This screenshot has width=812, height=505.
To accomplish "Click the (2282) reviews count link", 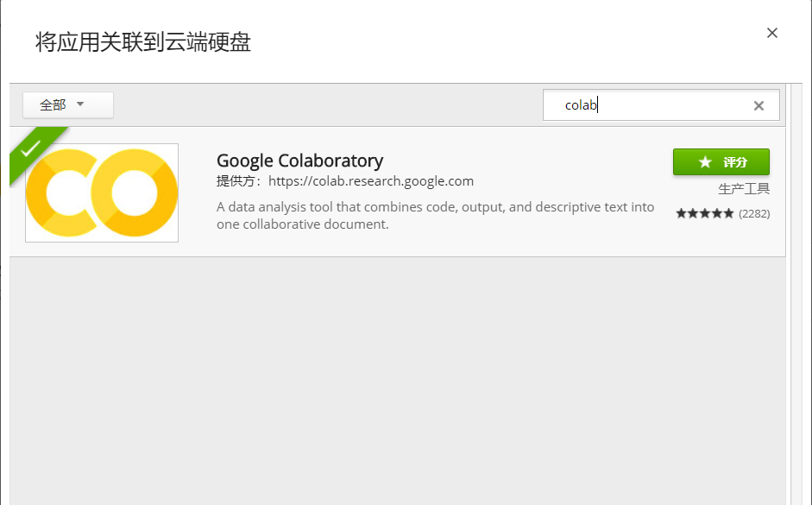I will point(754,213).
